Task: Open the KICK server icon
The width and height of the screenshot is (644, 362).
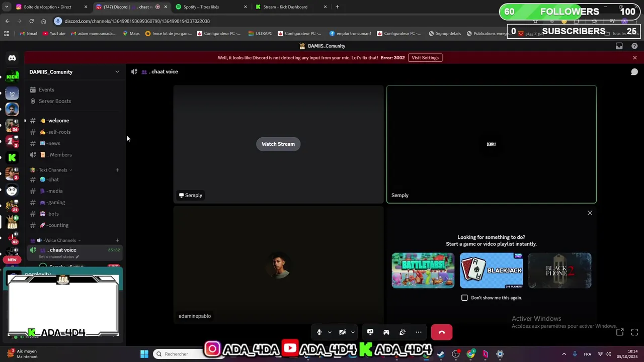Action: 12,76
